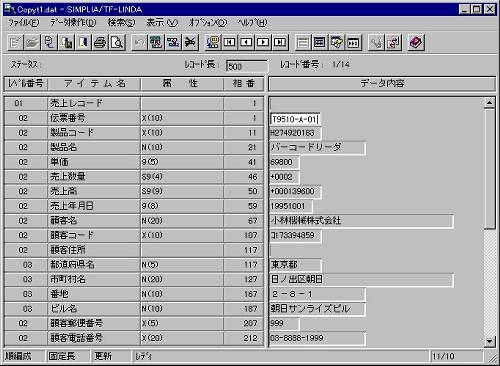Click the building field 朝日サンライズビル
The height and width of the screenshot is (366, 500).
(317, 309)
